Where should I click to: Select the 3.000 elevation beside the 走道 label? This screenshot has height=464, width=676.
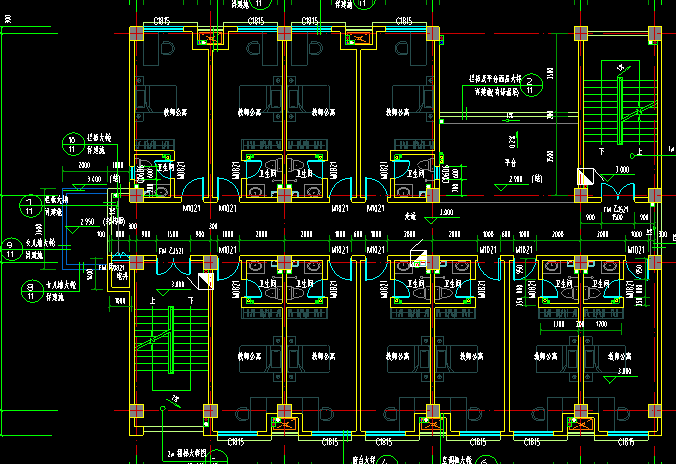point(446,213)
